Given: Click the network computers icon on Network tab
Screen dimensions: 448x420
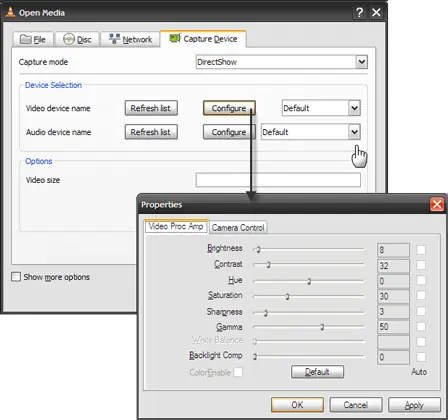Looking at the screenshot, I should click(114, 39).
